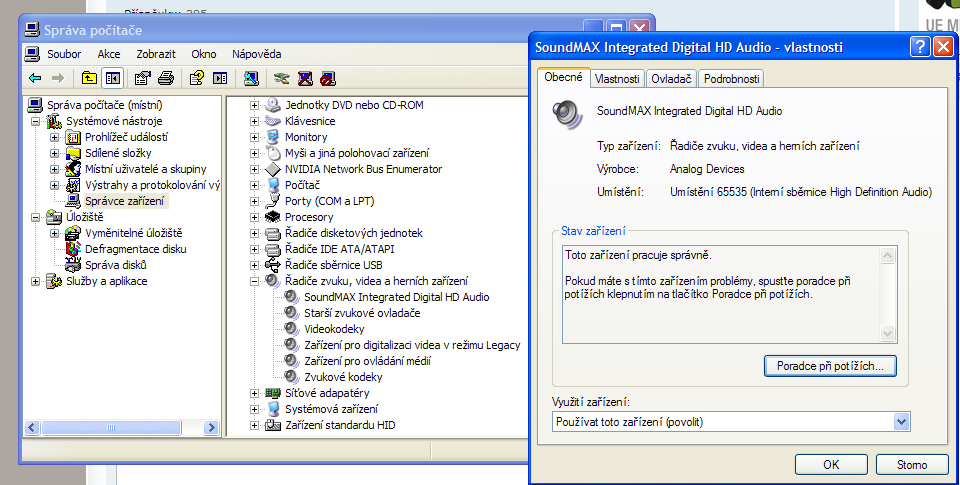
Task: Open the Zobrazit menu
Action: (156, 54)
